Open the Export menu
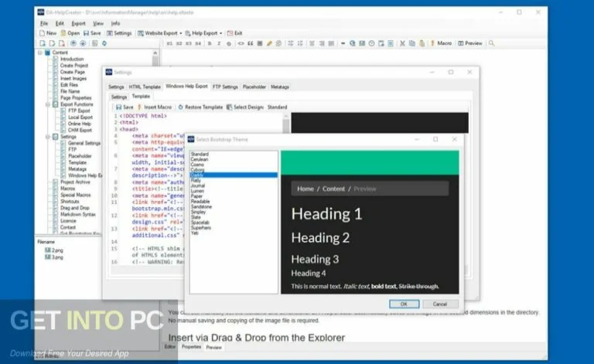Image resolution: width=594 pixels, height=364 pixels. pyautogui.click(x=78, y=23)
